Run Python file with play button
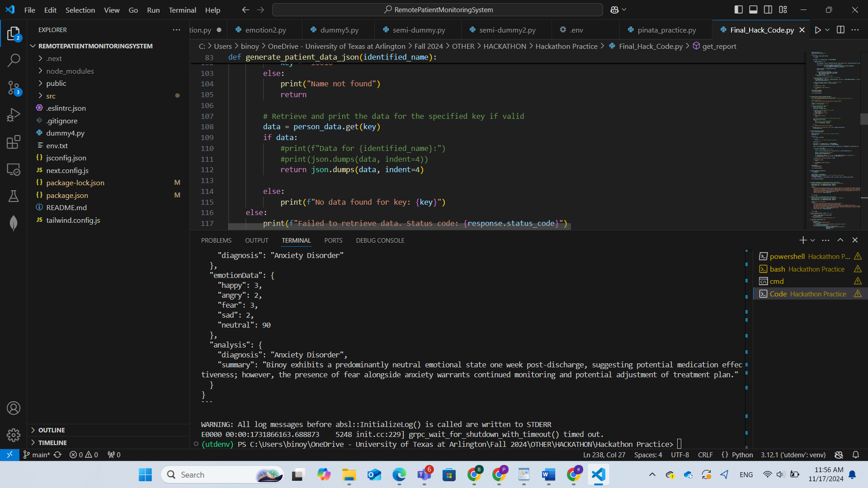 (x=818, y=30)
